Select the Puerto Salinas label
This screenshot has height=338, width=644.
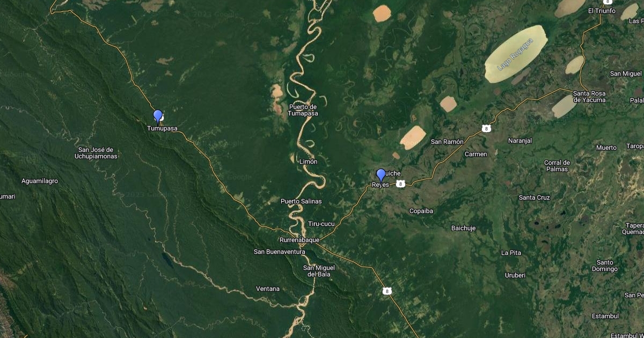coord(301,201)
